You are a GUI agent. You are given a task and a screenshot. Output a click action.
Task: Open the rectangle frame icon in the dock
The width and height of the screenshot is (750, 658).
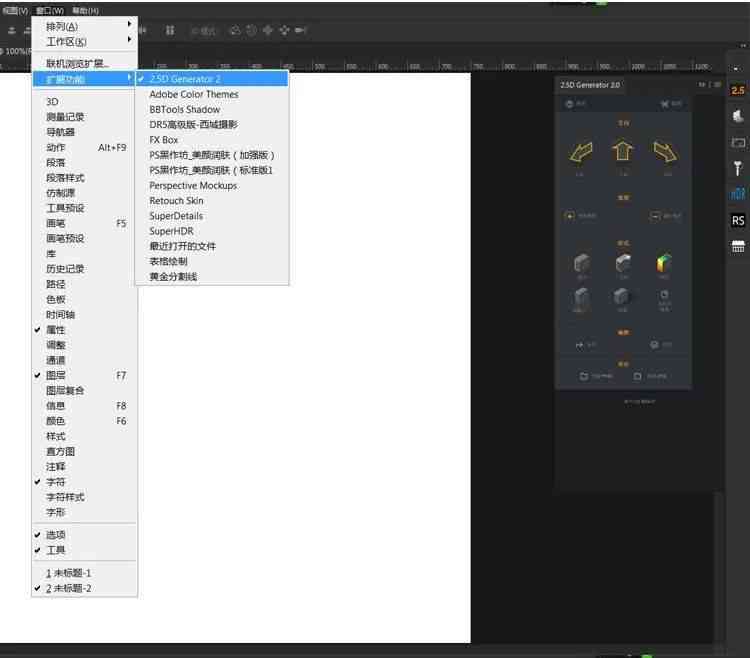738,142
